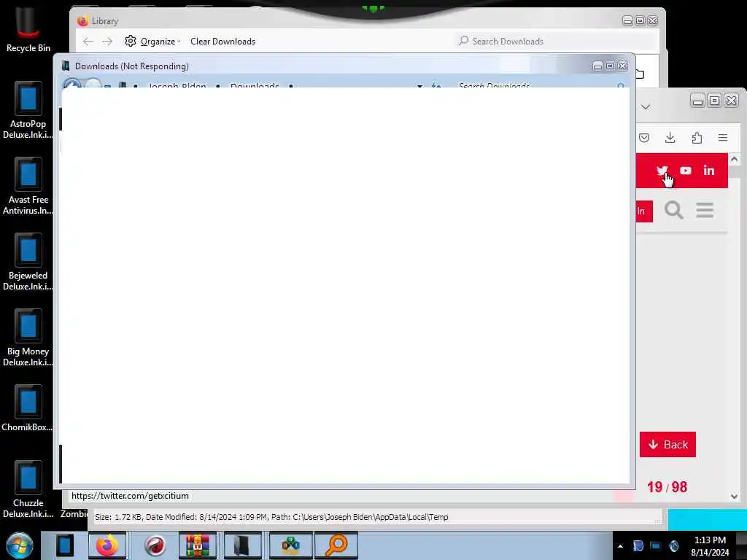Open the Avast Free Antivirus desktop shortcut

tap(28, 186)
